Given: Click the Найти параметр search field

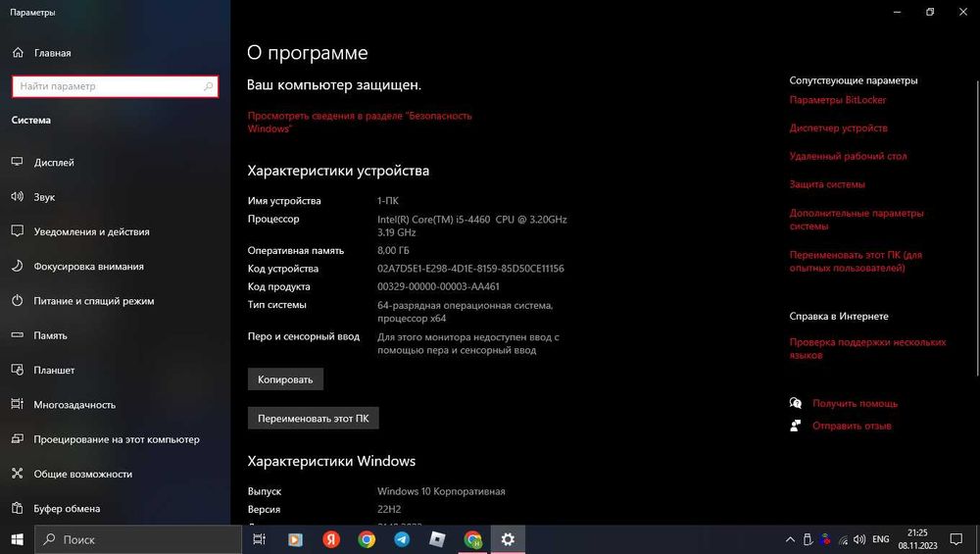Looking at the screenshot, I should click(x=115, y=86).
